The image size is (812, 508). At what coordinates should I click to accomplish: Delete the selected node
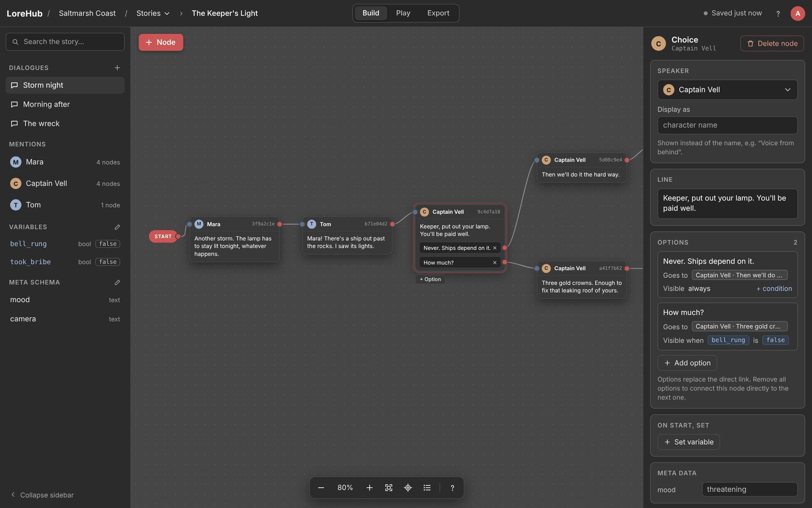(x=772, y=43)
